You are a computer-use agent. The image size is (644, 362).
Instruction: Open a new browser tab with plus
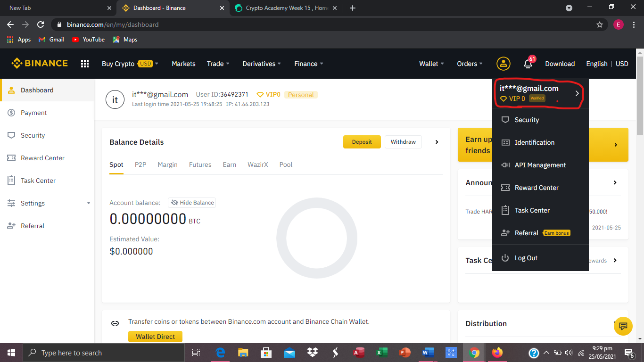tap(353, 8)
